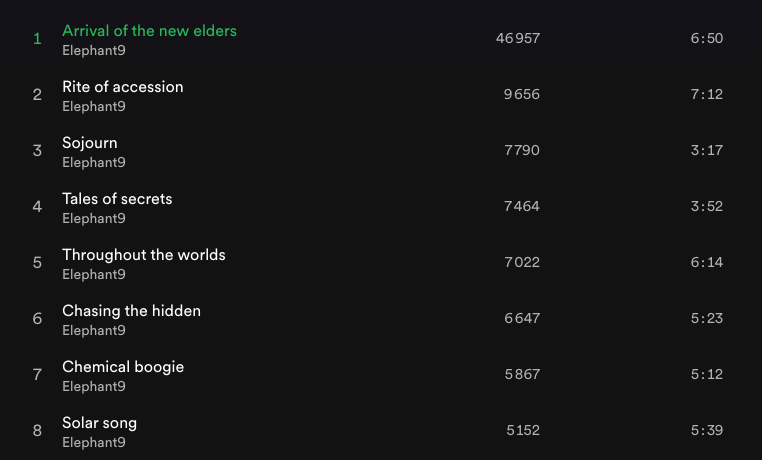Viewport: 762px width, 460px height.
Task: Follow Elephant9 link under "Chasing the hidden"
Action: pos(94,330)
